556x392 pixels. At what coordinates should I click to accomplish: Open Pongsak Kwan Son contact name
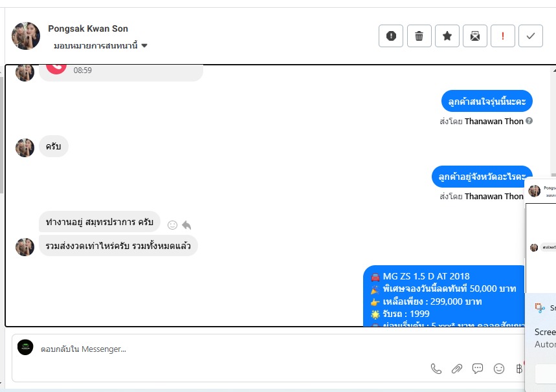point(88,28)
